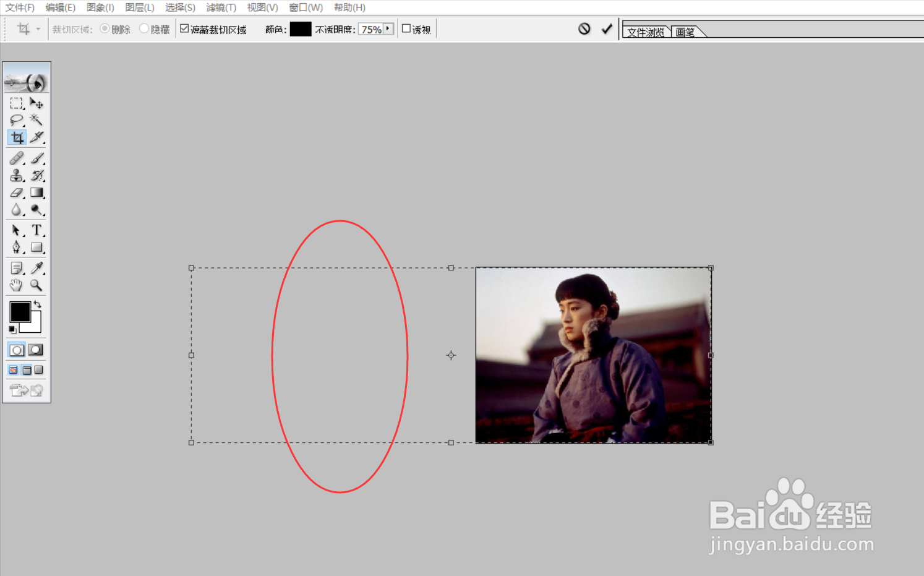The width and height of the screenshot is (924, 576).
Task: Click the bottom-right crop handle
Action: point(711,442)
